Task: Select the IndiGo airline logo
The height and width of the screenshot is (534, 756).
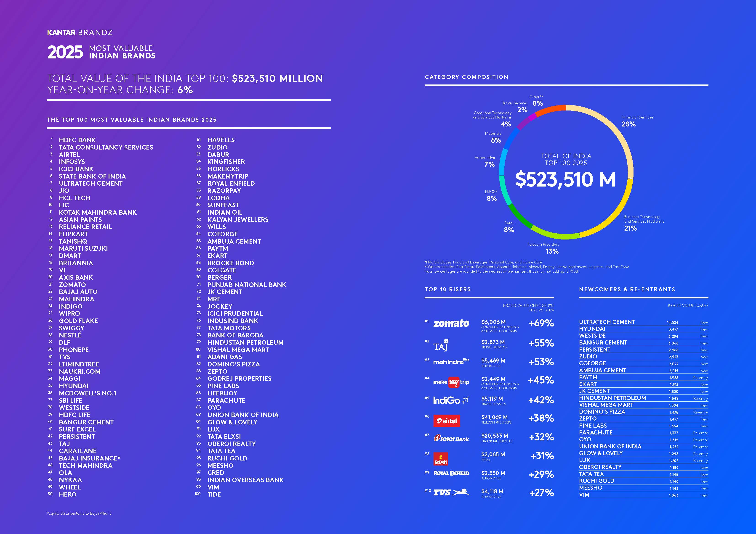Action: (451, 400)
